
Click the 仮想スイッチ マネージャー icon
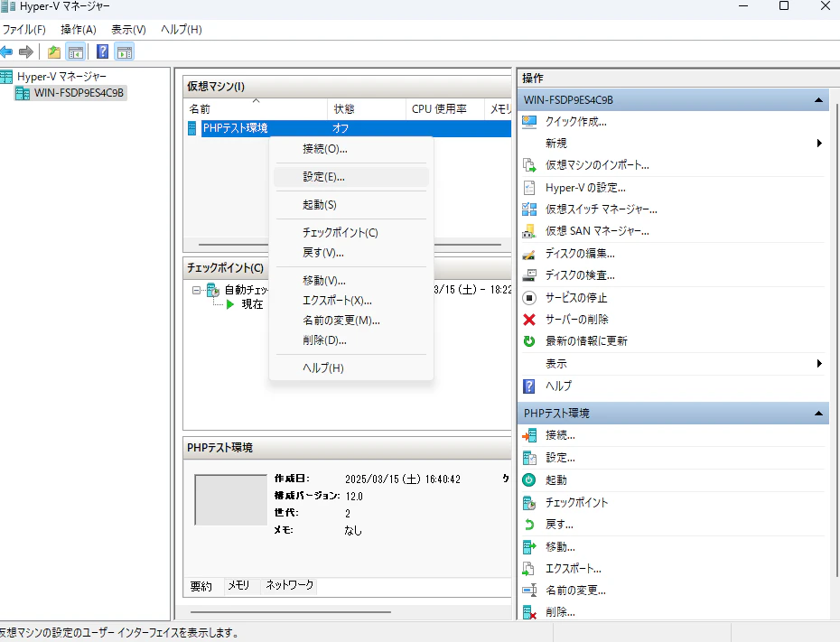point(529,209)
